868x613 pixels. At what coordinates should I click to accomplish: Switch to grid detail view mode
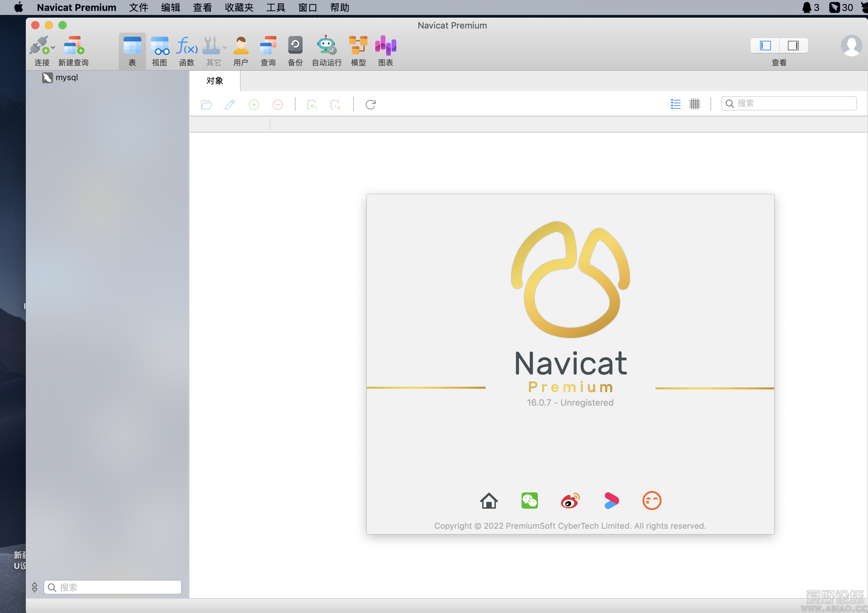[x=695, y=104]
